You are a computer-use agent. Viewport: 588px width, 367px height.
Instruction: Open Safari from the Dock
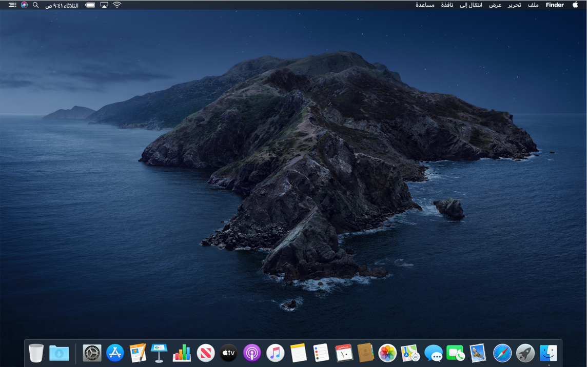(502, 353)
